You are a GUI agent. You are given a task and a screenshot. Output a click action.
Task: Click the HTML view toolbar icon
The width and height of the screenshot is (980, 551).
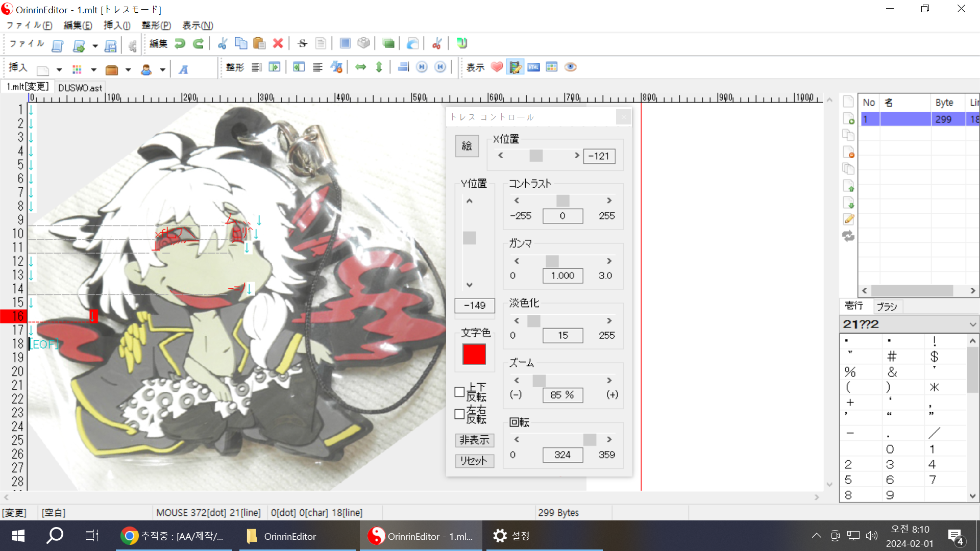533,67
